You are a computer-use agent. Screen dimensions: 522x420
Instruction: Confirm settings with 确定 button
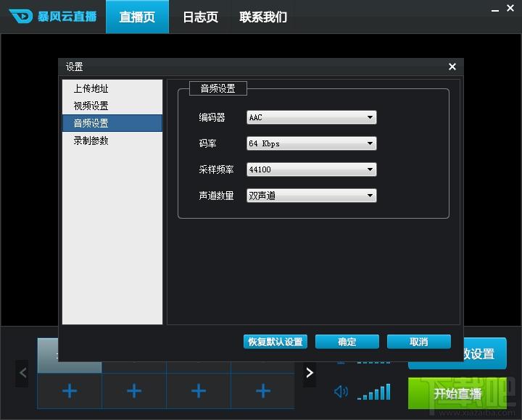click(x=347, y=342)
